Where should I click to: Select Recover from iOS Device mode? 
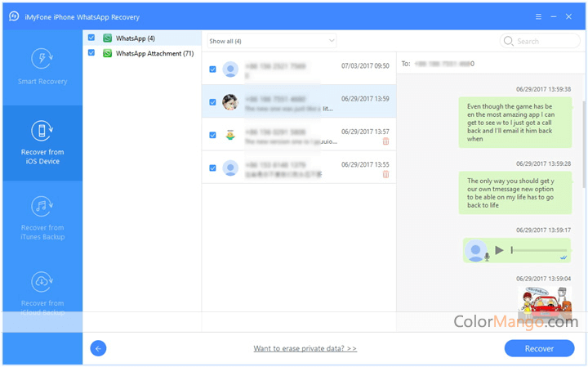pos(42,142)
